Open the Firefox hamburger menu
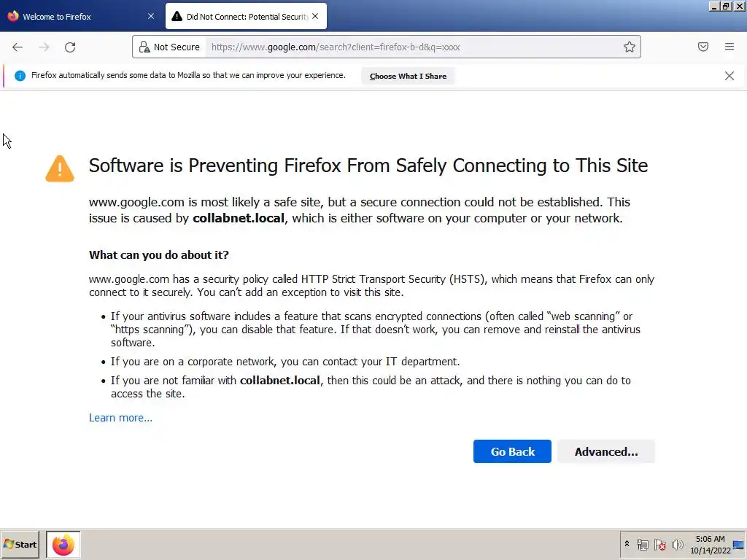Screen dimensions: 747x560 point(729,47)
